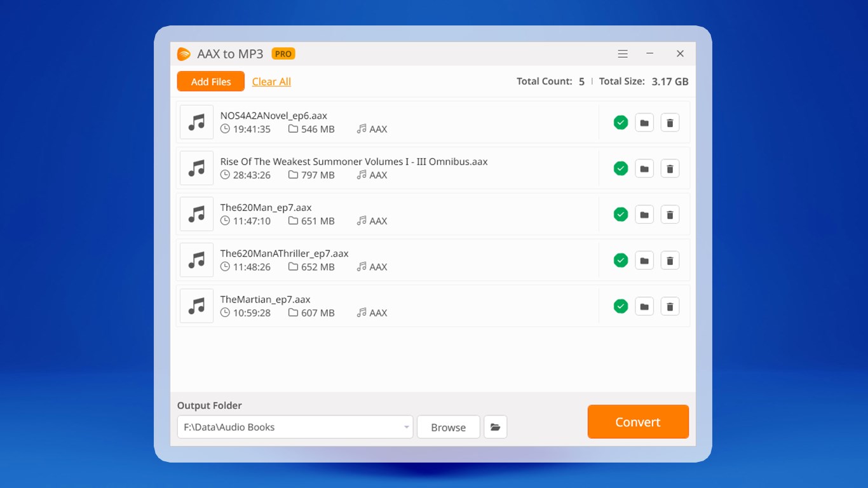Delete TheMartian_ep7.aax with its trash icon
This screenshot has height=488, width=868.
pyautogui.click(x=670, y=306)
